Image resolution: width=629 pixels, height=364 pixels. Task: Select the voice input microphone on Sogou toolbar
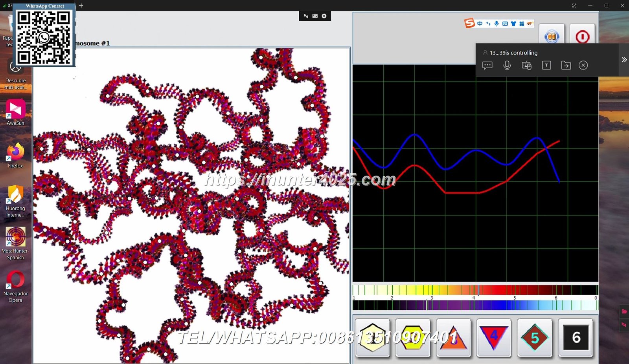click(497, 23)
